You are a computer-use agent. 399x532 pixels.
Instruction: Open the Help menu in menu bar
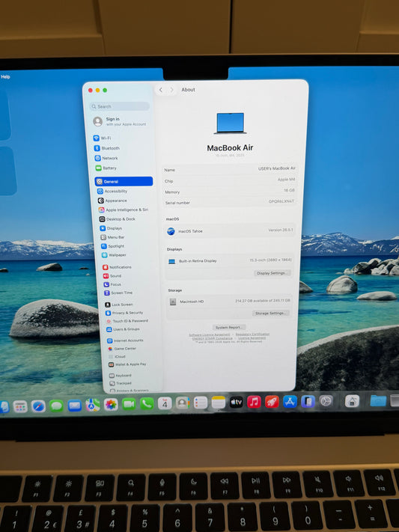coord(5,76)
